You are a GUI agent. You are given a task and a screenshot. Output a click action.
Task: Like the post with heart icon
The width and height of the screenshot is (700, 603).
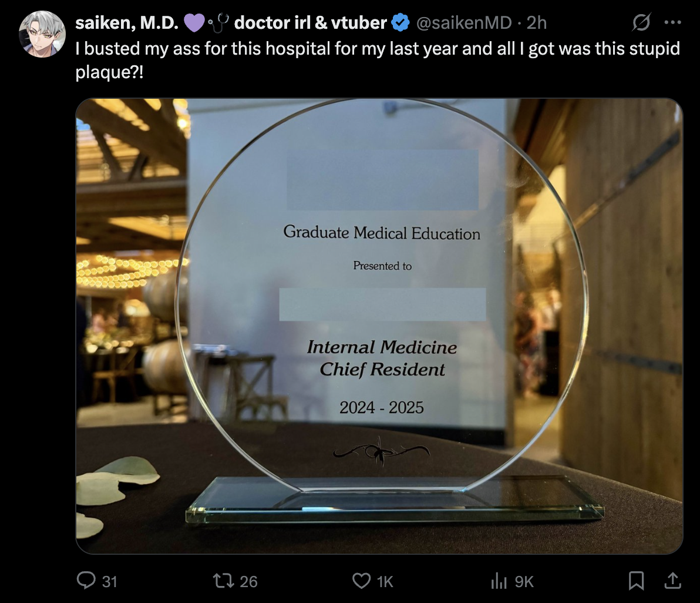click(361, 581)
